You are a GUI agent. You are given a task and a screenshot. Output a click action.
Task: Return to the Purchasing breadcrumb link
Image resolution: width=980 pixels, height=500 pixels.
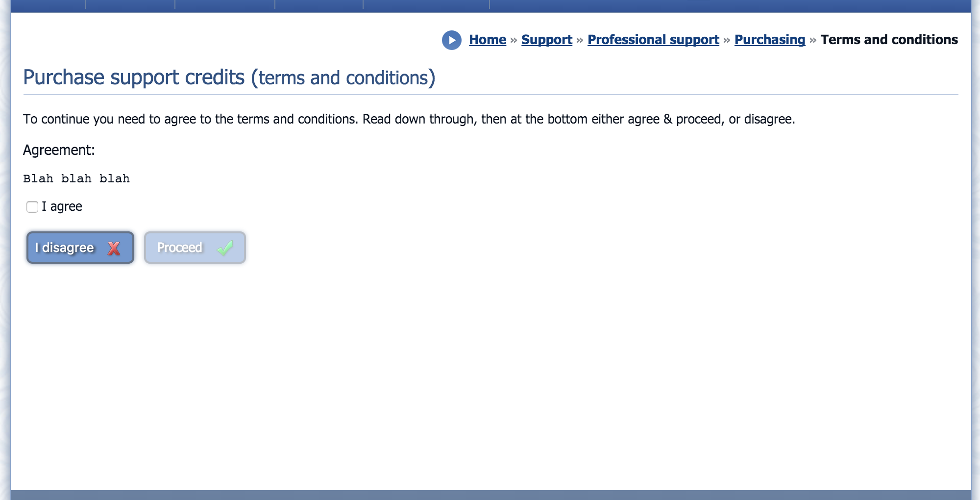[769, 40]
